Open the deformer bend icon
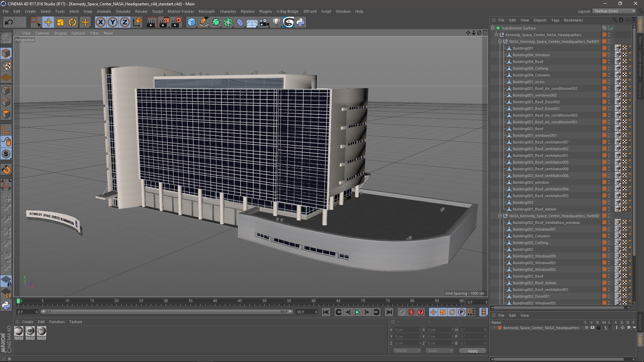The image size is (644, 362). [x=240, y=22]
